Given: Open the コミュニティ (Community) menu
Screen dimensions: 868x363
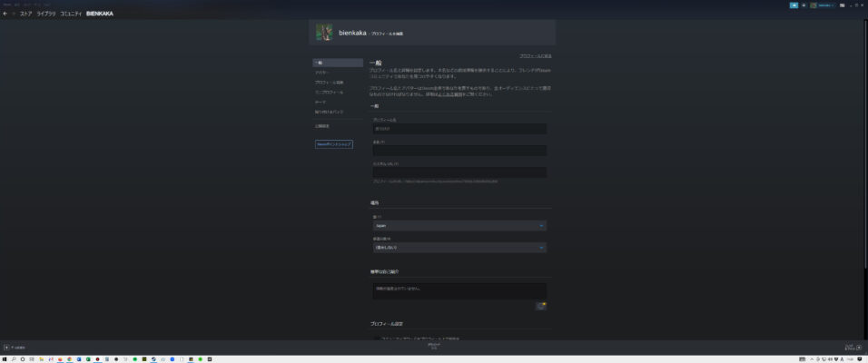Looking at the screenshot, I should pyautogui.click(x=71, y=14).
